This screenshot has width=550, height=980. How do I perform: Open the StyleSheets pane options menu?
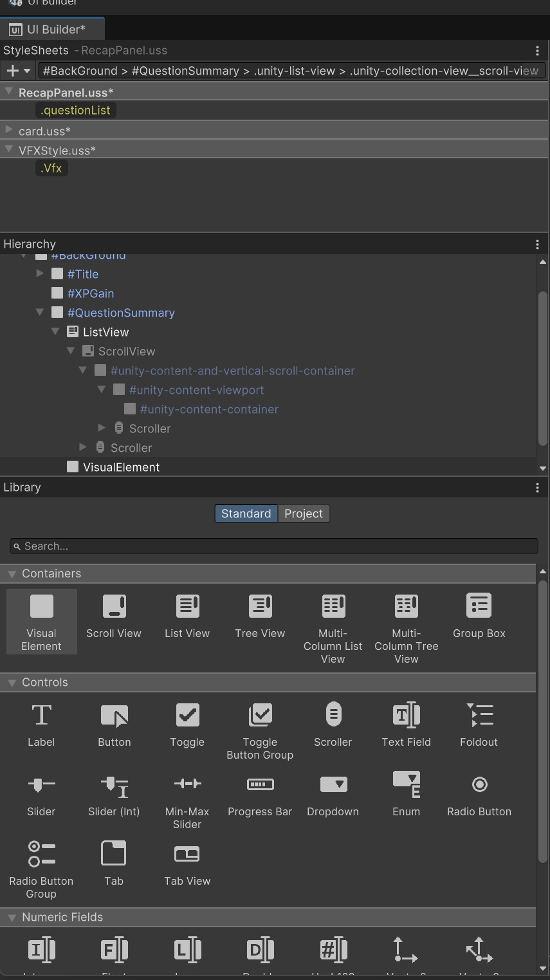tap(537, 51)
